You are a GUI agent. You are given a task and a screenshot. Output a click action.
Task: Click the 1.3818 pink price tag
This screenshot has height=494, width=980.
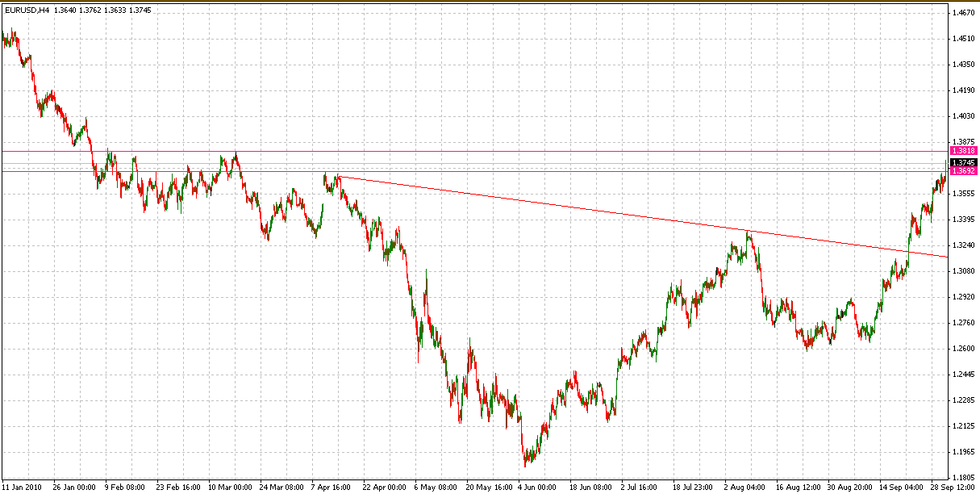(964, 151)
